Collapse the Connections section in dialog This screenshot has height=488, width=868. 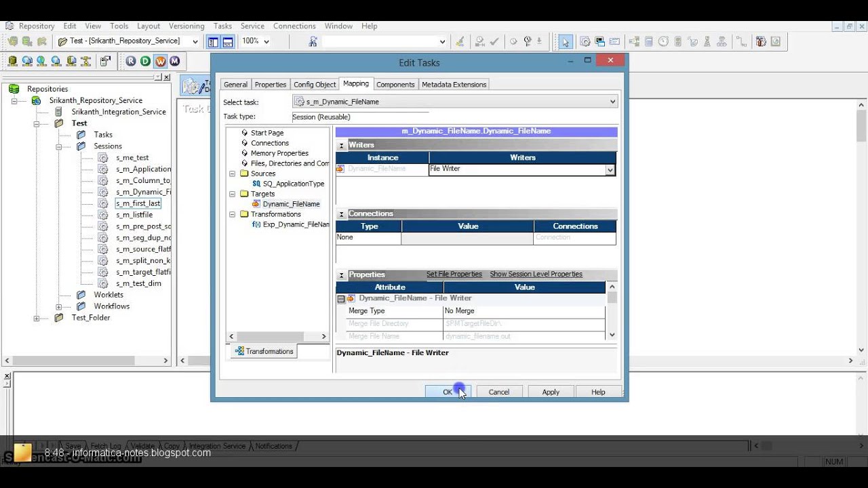point(342,214)
